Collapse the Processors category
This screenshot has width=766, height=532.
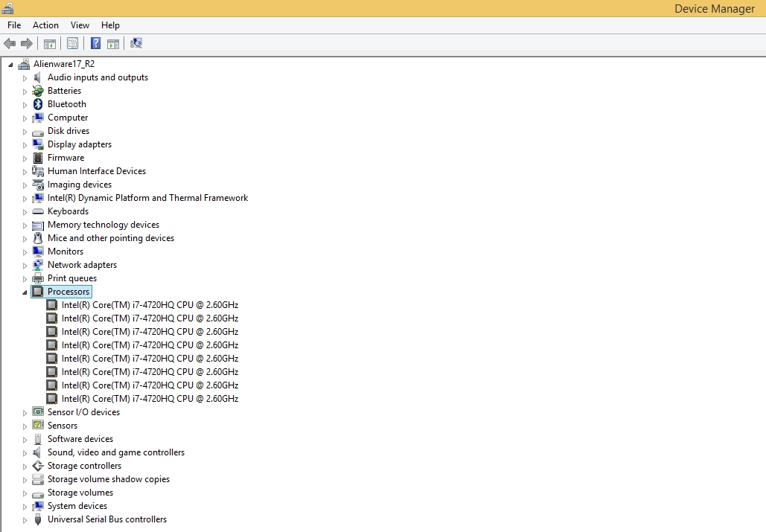[x=25, y=292]
